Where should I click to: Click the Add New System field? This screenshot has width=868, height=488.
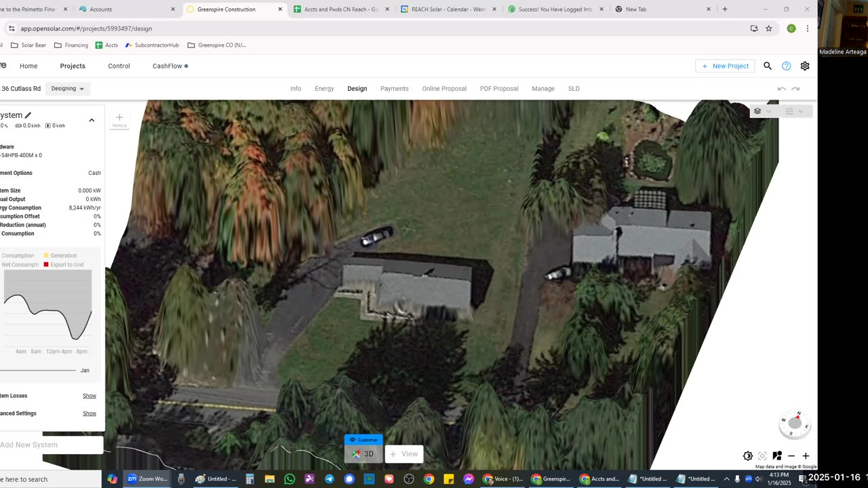click(51, 445)
